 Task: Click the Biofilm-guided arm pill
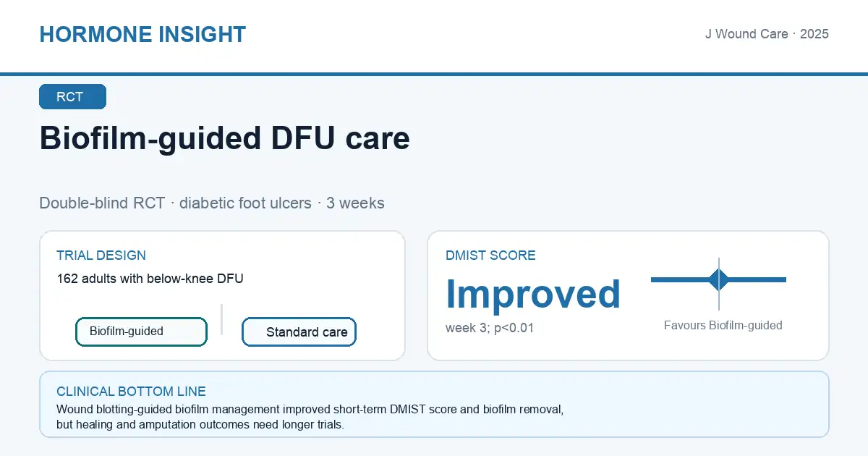pos(142,332)
